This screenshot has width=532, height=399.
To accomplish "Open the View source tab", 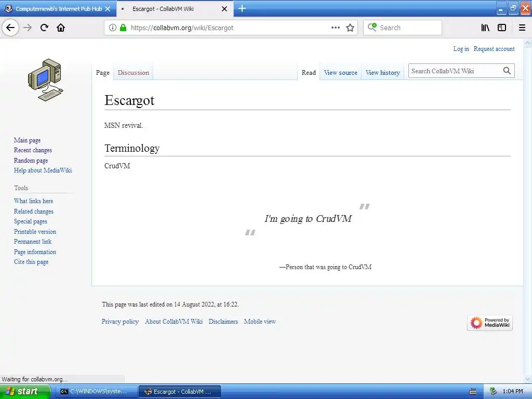I will point(341,73).
